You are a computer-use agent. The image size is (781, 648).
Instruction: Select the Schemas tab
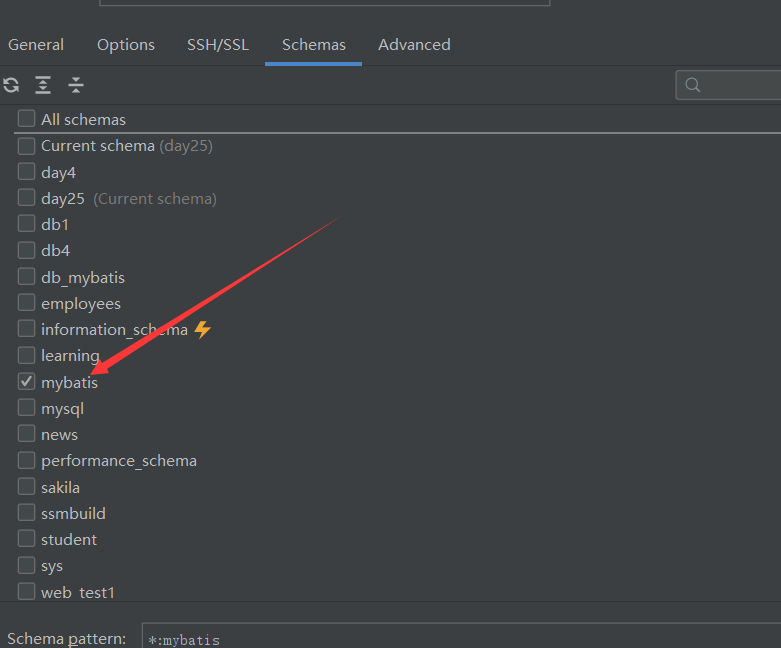tap(314, 45)
